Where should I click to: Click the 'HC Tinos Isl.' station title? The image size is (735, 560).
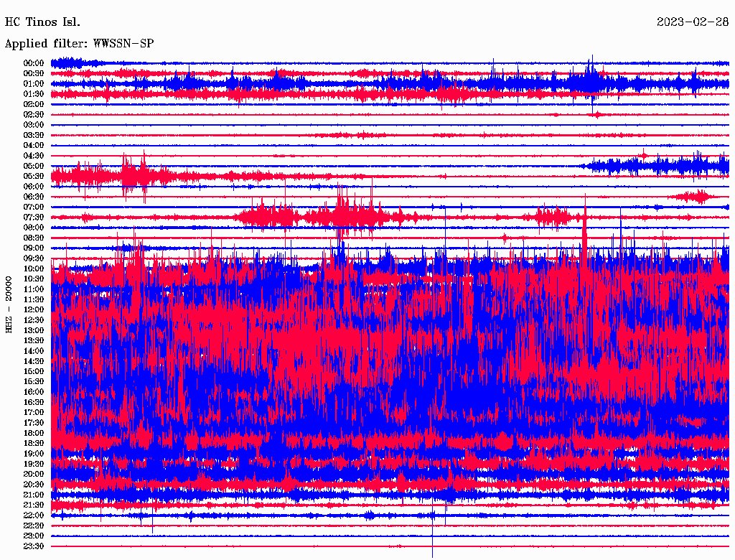(x=42, y=22)
